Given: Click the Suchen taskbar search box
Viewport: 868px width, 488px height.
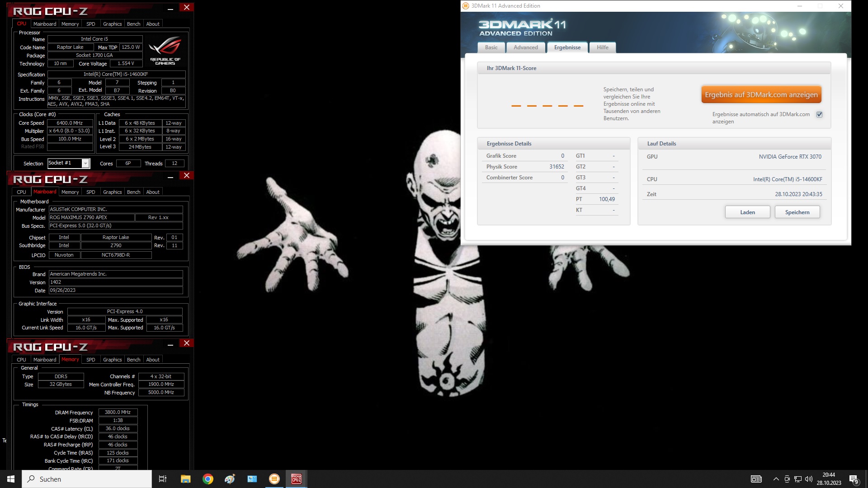Looking at the screenshot, I should [87, 479].
